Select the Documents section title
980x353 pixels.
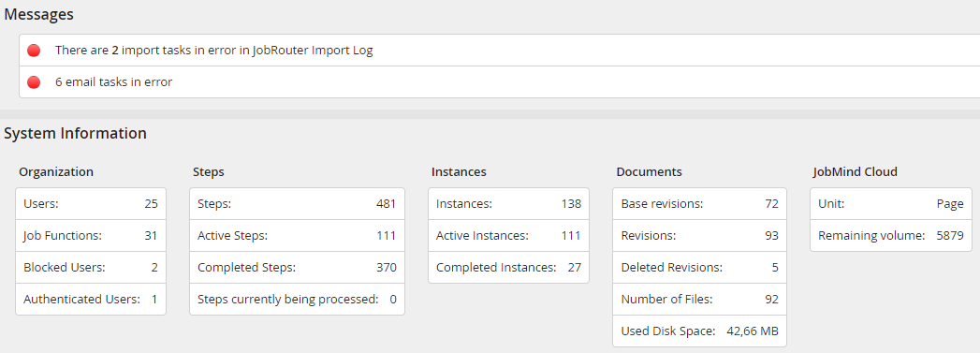(650, 171)
